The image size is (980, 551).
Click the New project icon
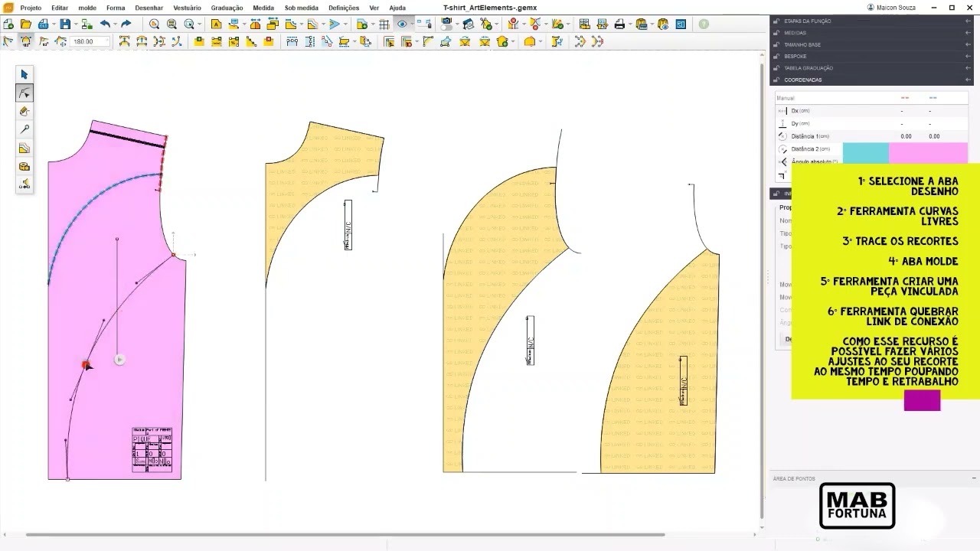point(8,24)
